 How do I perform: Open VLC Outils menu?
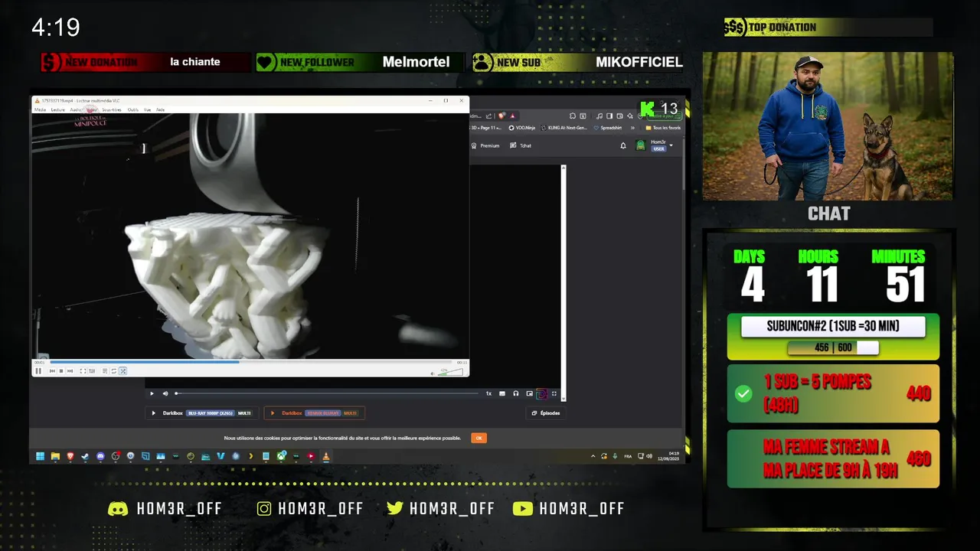[x=133, y=109]
